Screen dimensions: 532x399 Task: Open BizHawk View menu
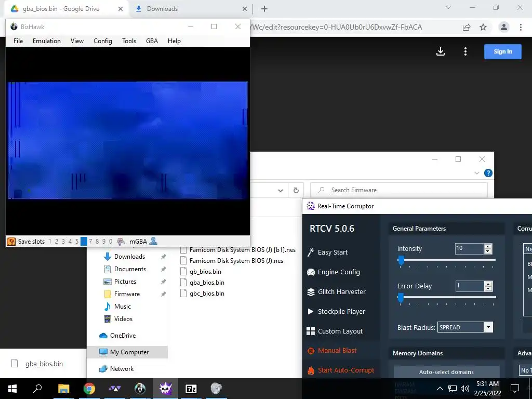[x=77, y=41]
